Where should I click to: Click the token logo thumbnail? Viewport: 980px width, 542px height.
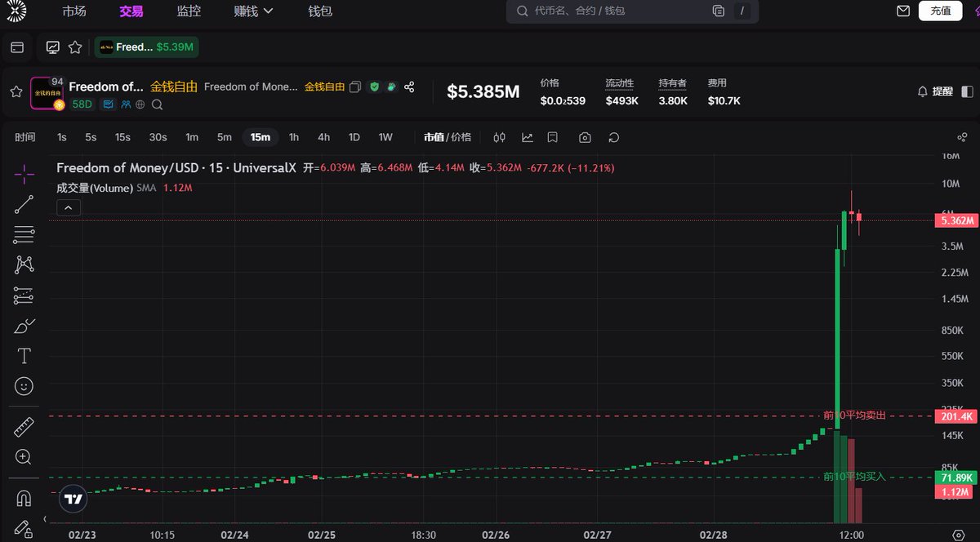tap(47, 92)
